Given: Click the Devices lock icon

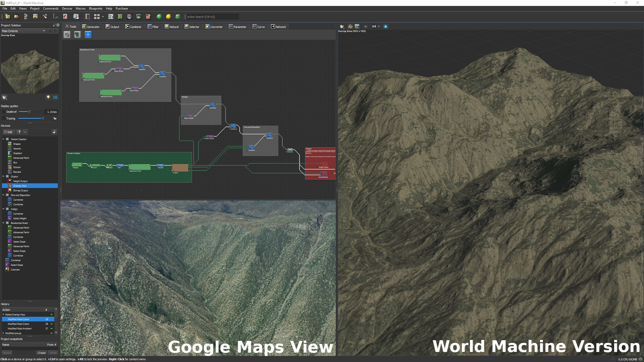Looking at the screenshot, I should (x=54, y=132).
